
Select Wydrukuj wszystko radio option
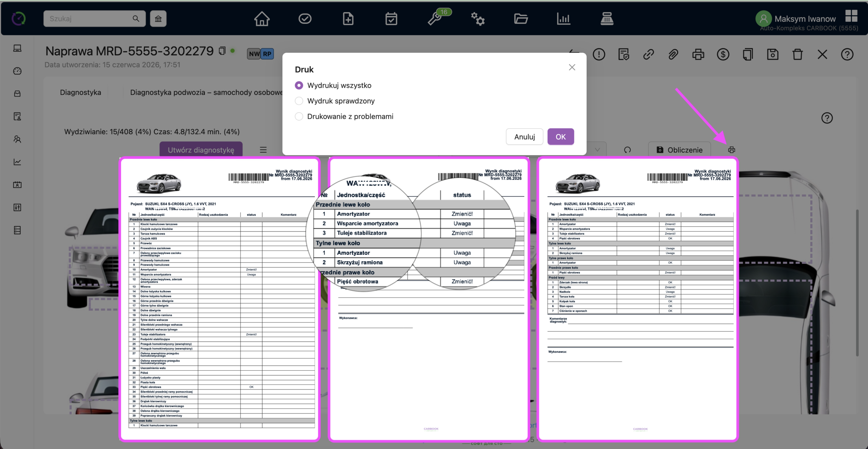tap(299, 85)
